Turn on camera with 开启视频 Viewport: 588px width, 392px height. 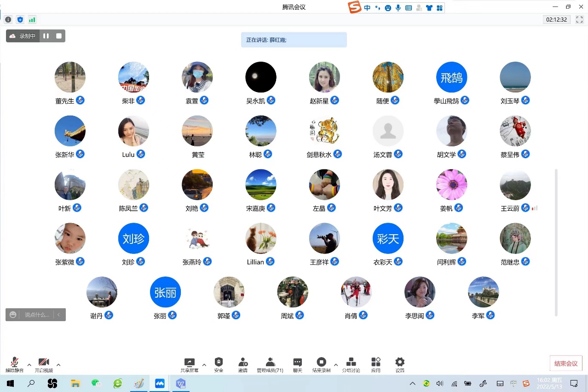(x=44, y=365)
